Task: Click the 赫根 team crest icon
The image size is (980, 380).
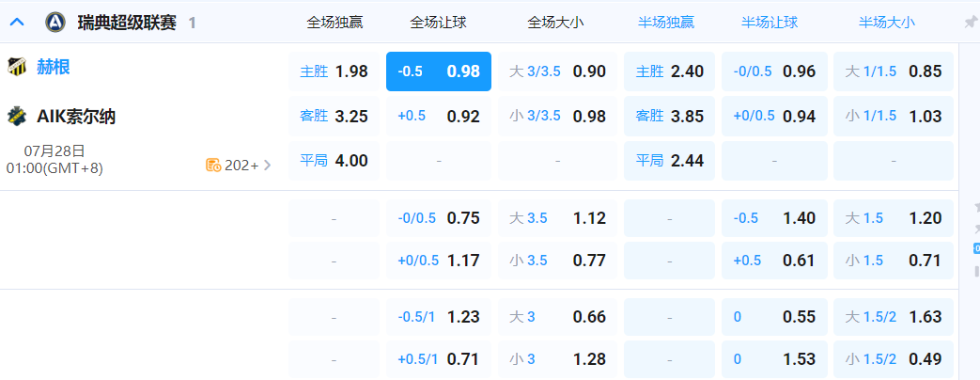Action: tap(17, 67)
